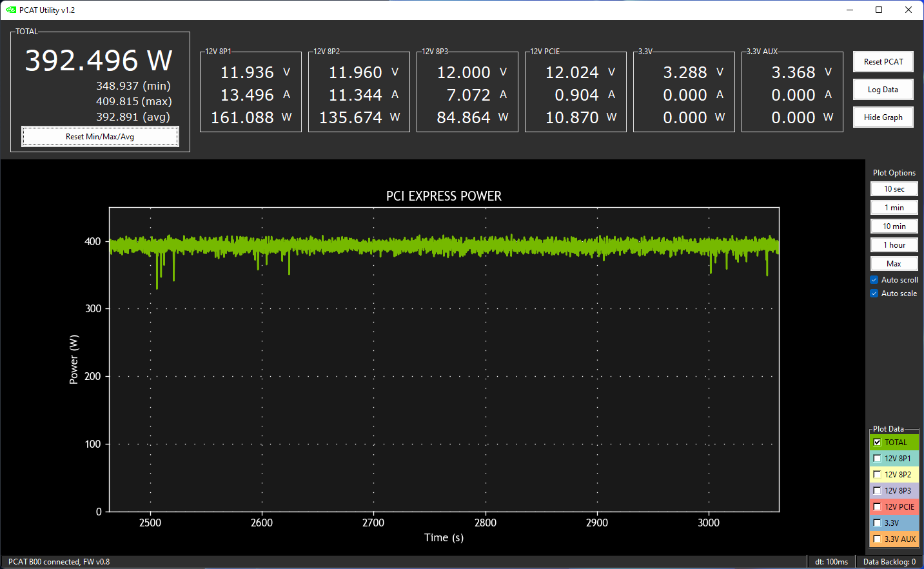
Task: Hide the graph using Hide Graph button
Action: (883, 117)
